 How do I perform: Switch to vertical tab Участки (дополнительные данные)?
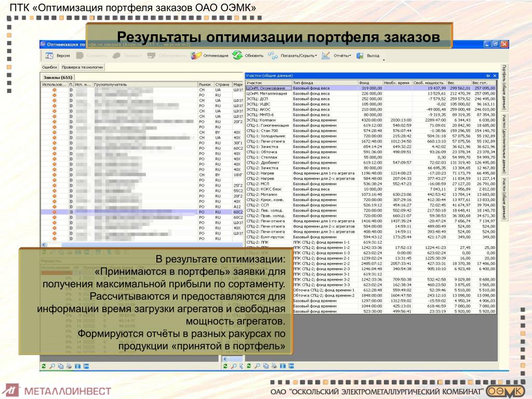click(x=504, y=143)
